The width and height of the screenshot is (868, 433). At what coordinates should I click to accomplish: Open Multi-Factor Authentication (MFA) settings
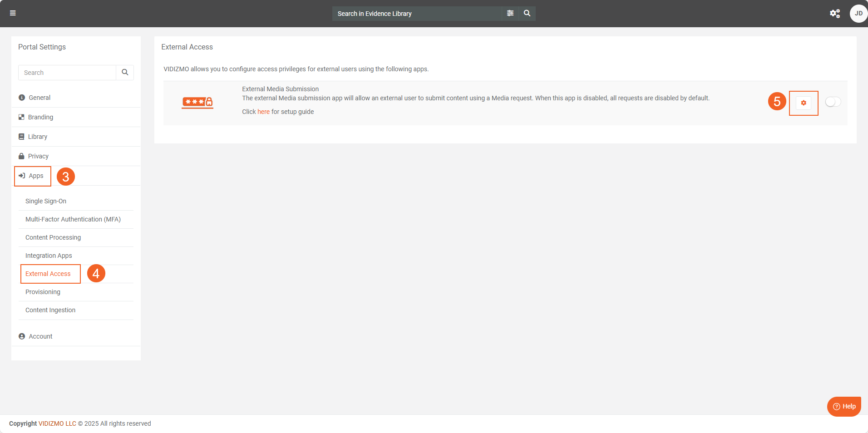click(x=73, y=219)
